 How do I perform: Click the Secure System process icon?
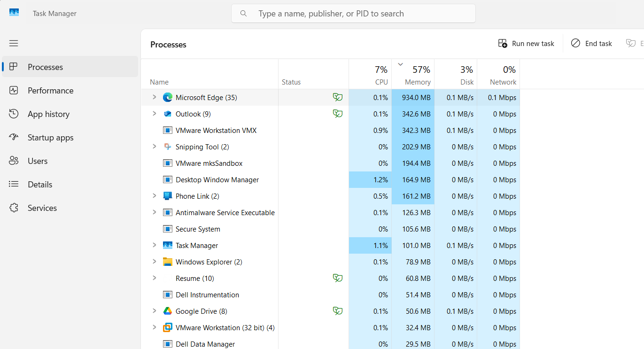pyautogui.click(x=168, y=229)
